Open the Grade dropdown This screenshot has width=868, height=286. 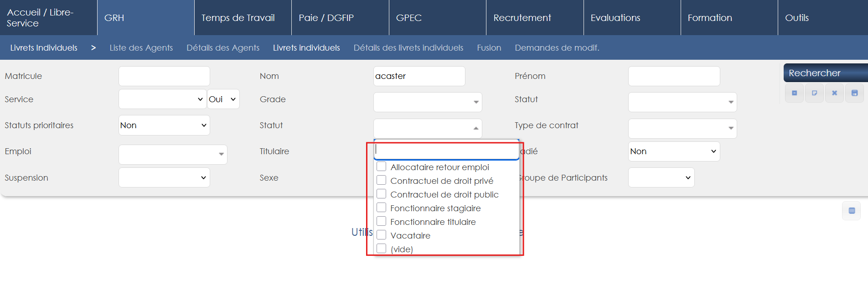(x=427, y=102)
